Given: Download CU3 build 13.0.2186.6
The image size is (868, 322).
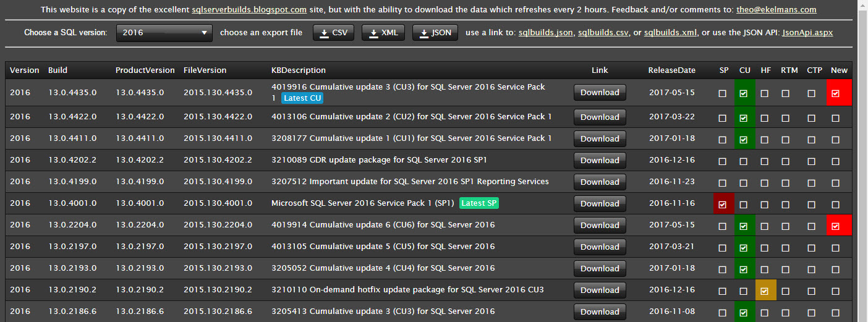Looking at the screenshot, I should pyautogui.click(x=600, y=311).
